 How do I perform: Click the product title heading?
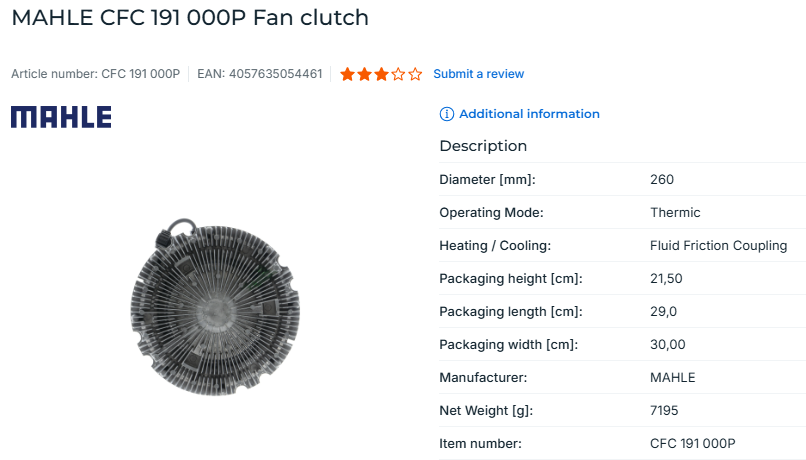coord(190,18)
